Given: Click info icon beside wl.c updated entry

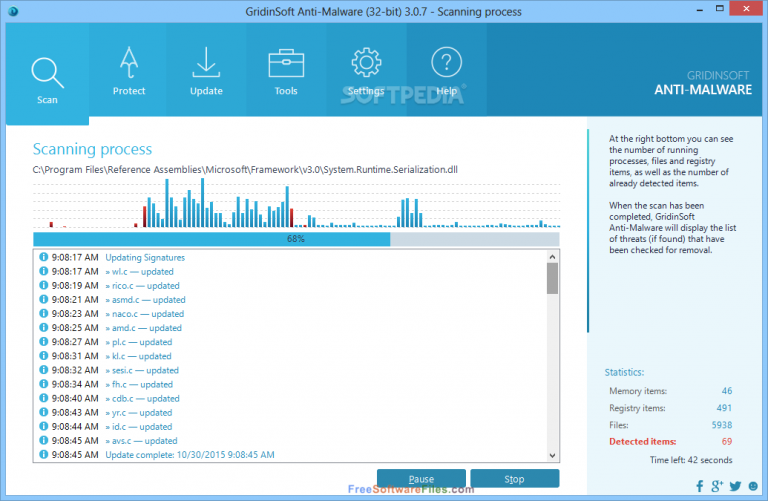Looking at the screenshot, I should tap(44, 271).
